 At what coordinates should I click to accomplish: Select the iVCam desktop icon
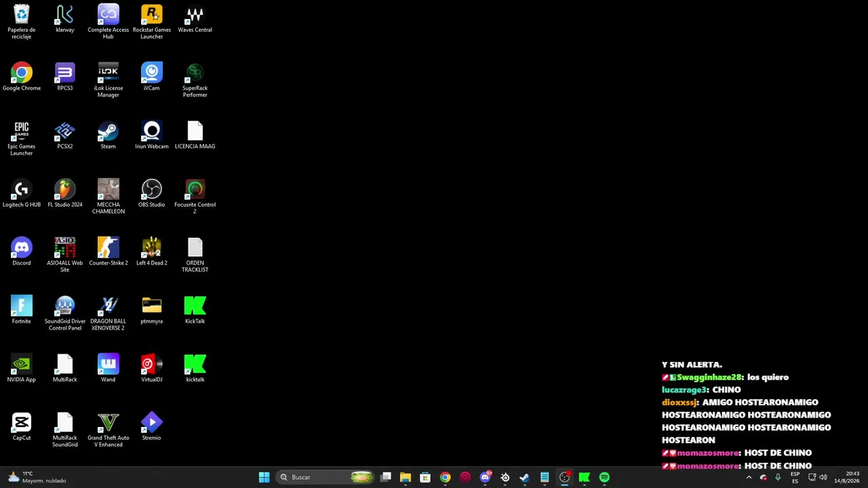152,77
